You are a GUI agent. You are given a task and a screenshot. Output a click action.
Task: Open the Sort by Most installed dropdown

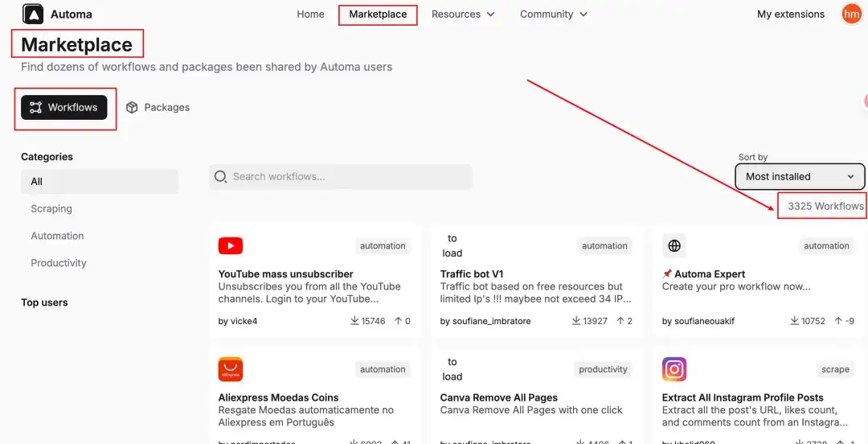[x=800, y=177]
